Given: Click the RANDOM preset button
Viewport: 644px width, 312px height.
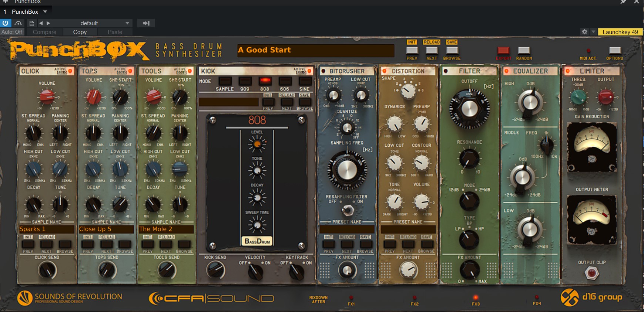Looking at the screenshot, I should click(x=524, y=50).
